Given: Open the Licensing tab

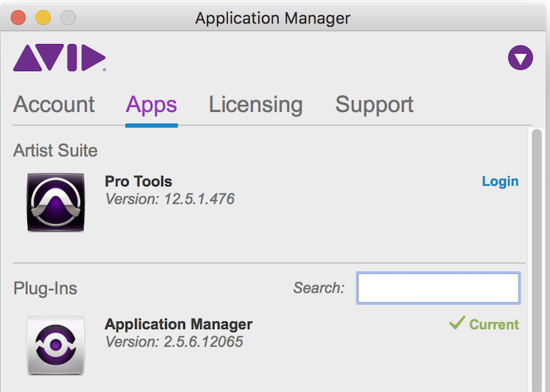Looking at the screenshot, I should point(256,105).
